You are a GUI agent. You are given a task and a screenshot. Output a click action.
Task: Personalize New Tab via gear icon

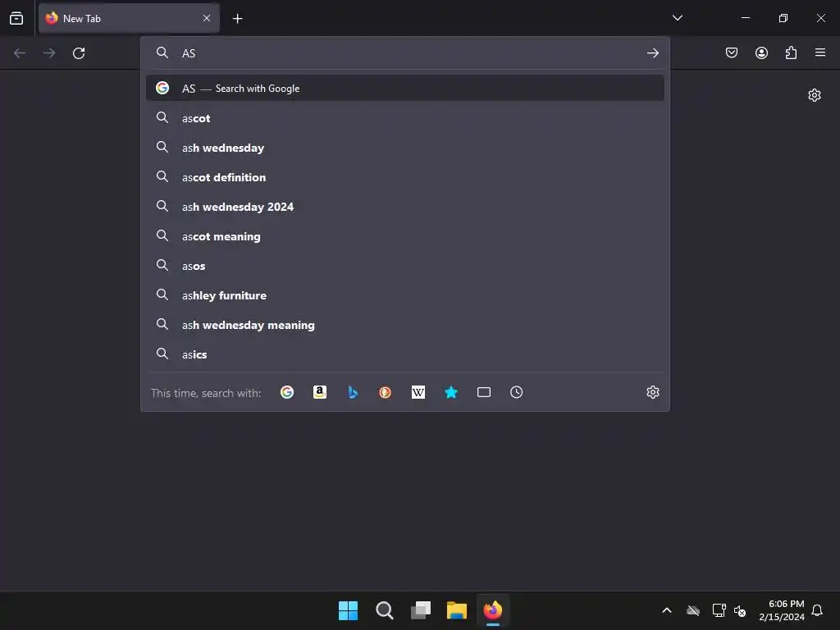815,95
